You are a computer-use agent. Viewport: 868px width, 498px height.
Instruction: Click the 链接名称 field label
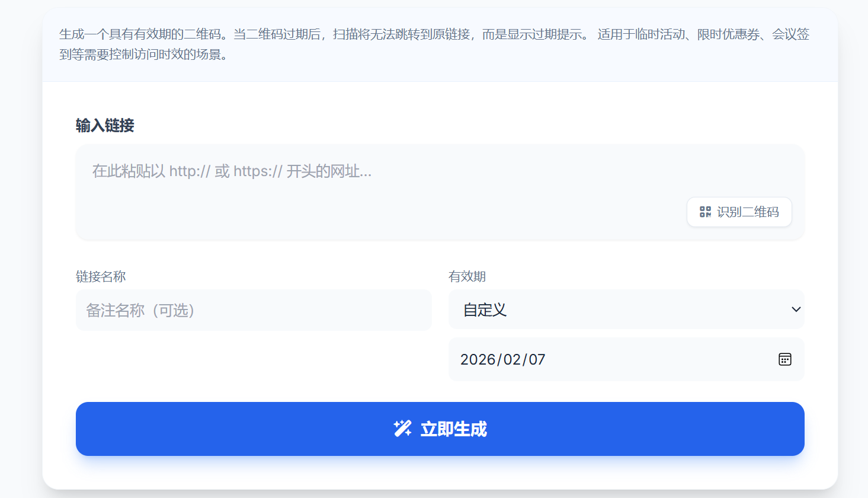click(101, 276)
